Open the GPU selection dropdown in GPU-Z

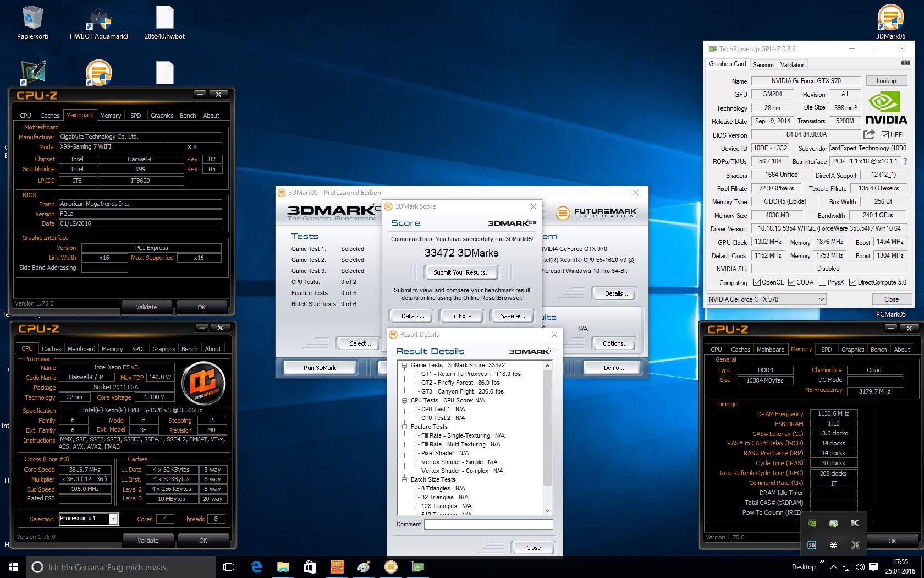(x=767, y=299)
